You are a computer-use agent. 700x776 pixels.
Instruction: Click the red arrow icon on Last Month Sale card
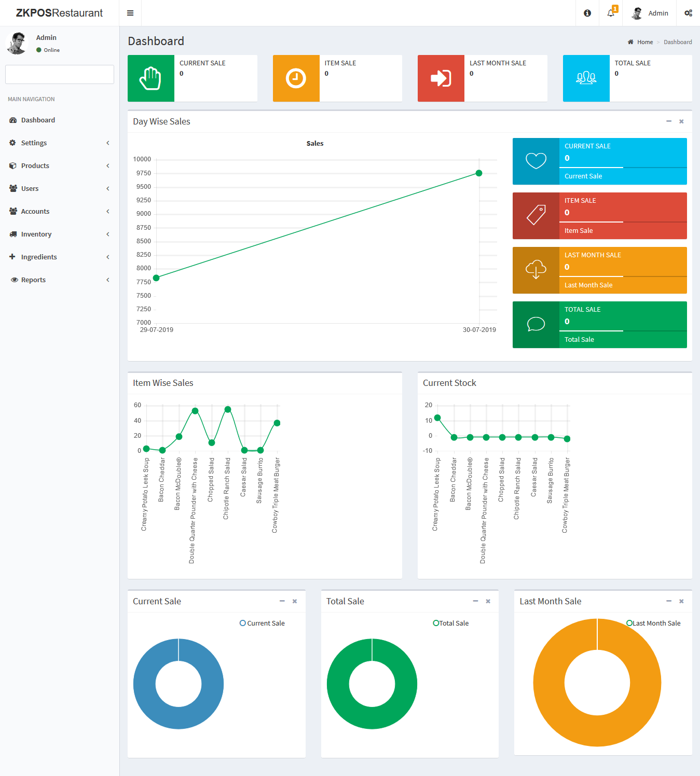pos(441,78)
